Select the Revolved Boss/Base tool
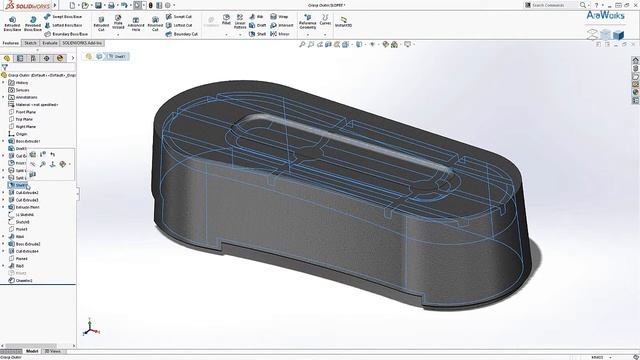The height and width of the screenshot is (360, 640). [33, 24]
